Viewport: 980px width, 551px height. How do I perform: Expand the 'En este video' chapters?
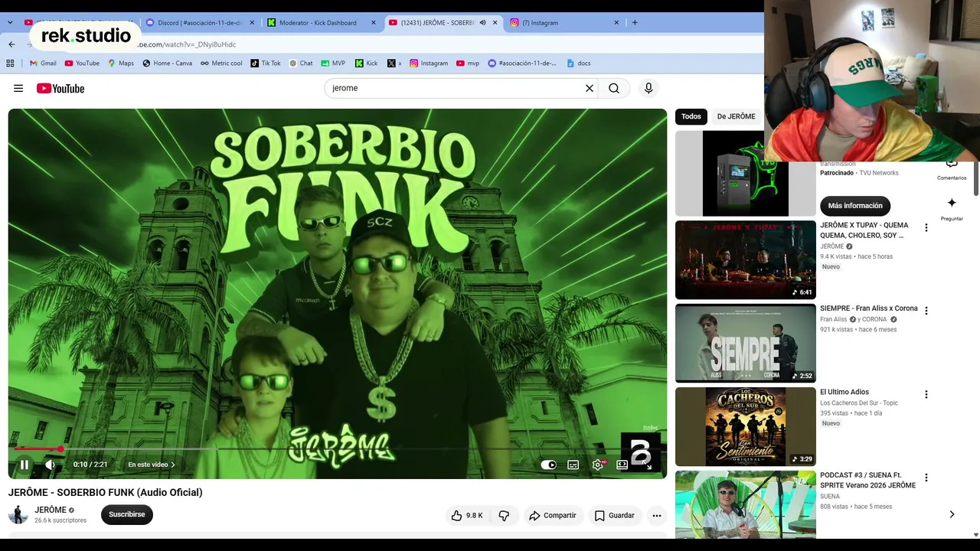152,465
